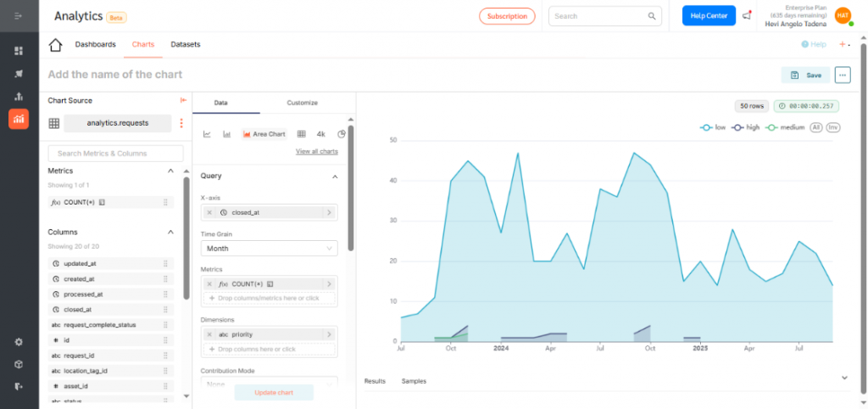Screen dimensions: 868x409
Task: Select the pie chart type icon
Action: (x=342, y=134)
